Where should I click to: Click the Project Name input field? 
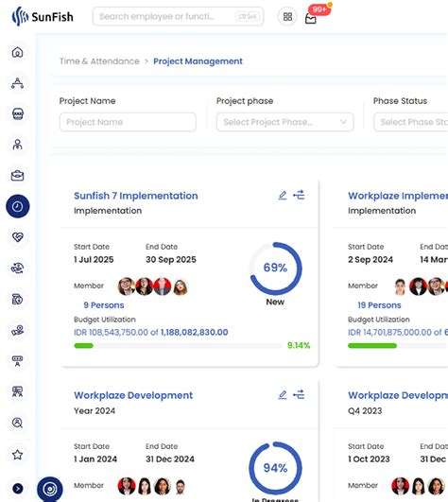(128, 122)
